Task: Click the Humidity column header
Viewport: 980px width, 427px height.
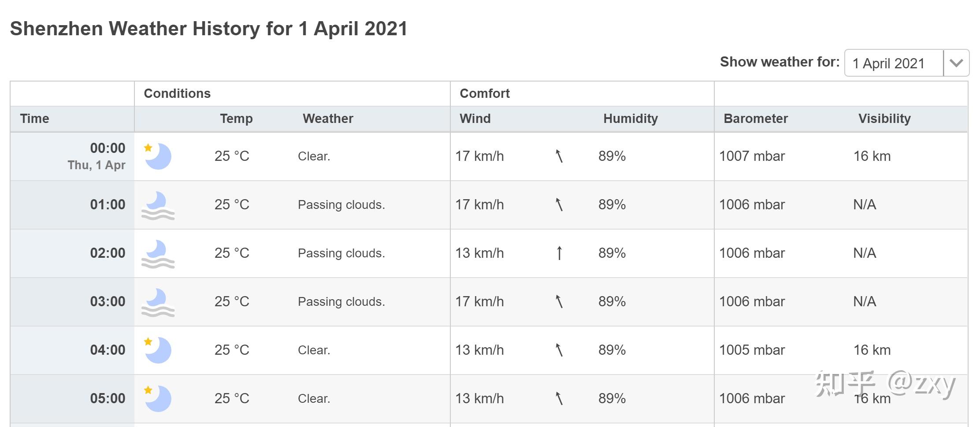Action: [x=630, y=119]
